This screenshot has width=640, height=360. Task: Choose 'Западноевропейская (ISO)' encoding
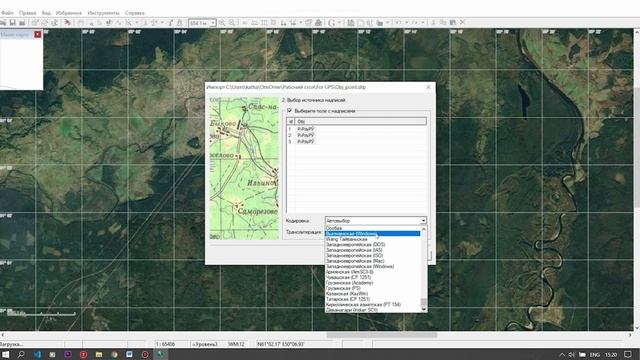372,256
